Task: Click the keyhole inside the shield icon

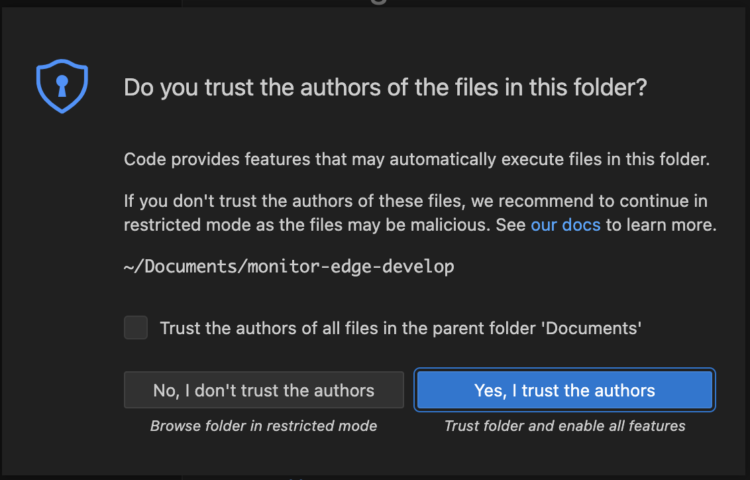Action: [x=63, y=85]
